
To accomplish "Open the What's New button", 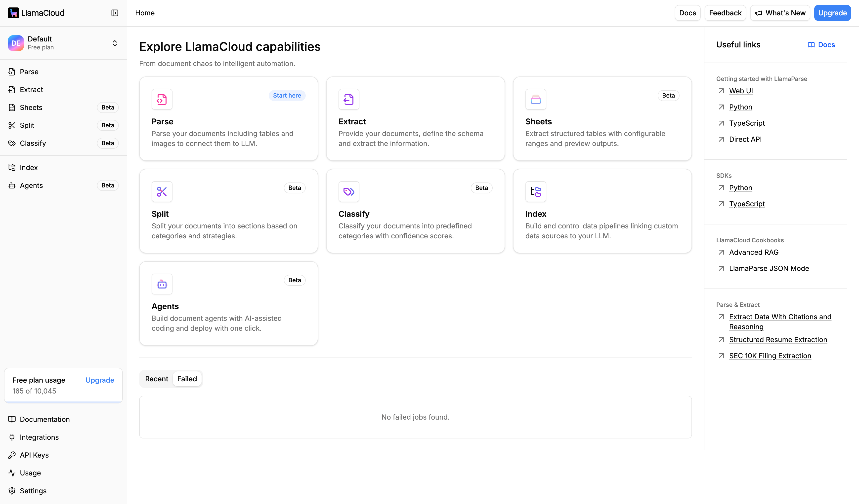I will tap(780, 13).
